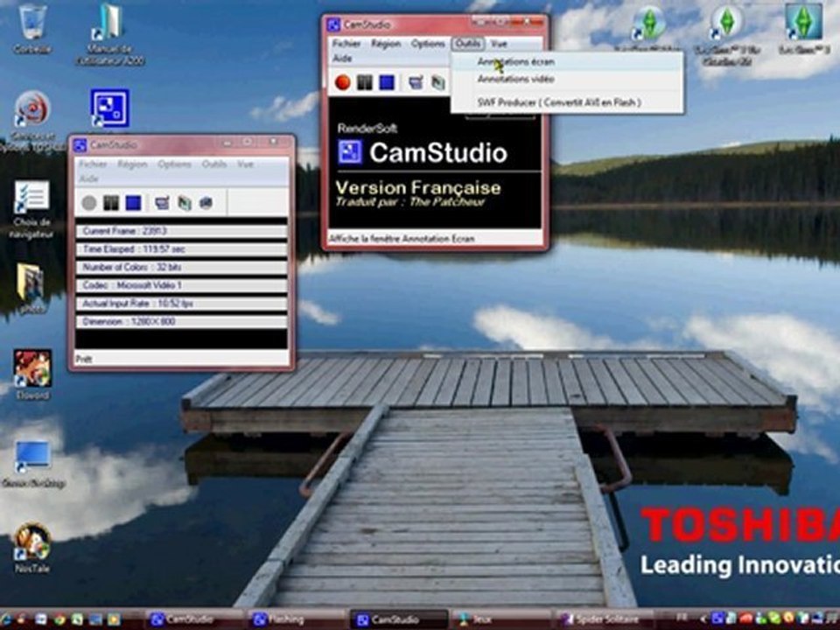
Task: Click the Manuel de l'utilisateur desktop icon
Action: 110,33
